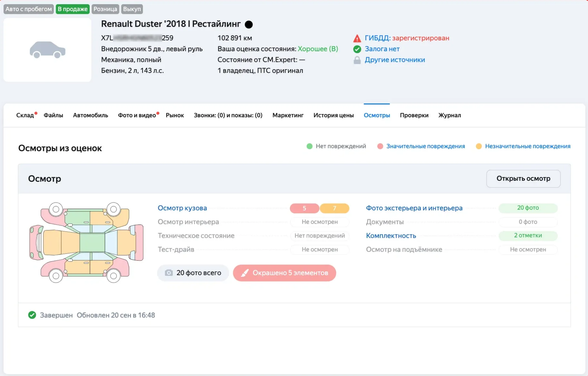
Task: Open the Залога нет link
Action: 382,49
